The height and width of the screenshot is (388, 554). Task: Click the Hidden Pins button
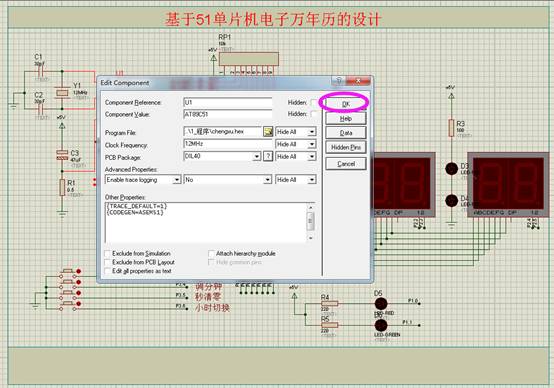pyautogui.click(x=346, y=147)
